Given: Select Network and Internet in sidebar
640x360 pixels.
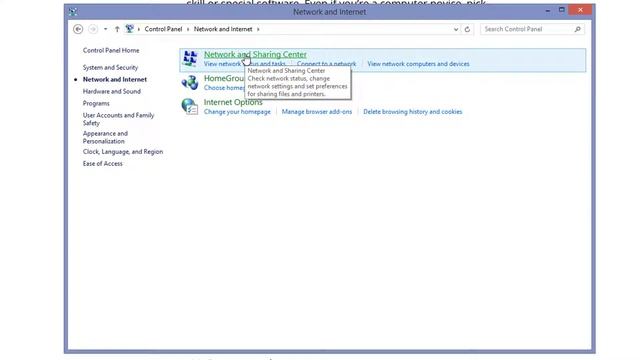Looking at the screenshot, I should click(115, 79).
